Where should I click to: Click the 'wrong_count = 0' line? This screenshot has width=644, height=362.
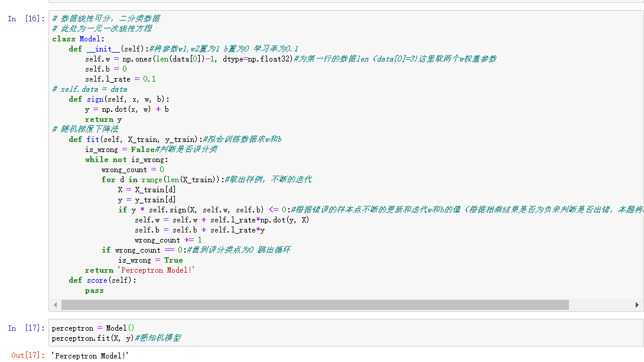(133, 170)
